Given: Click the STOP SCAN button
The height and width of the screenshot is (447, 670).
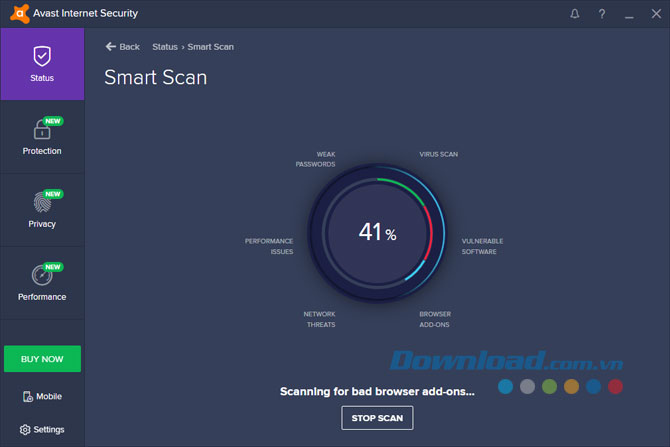Looking at the screenshot, I should click(x=377, y=418).
